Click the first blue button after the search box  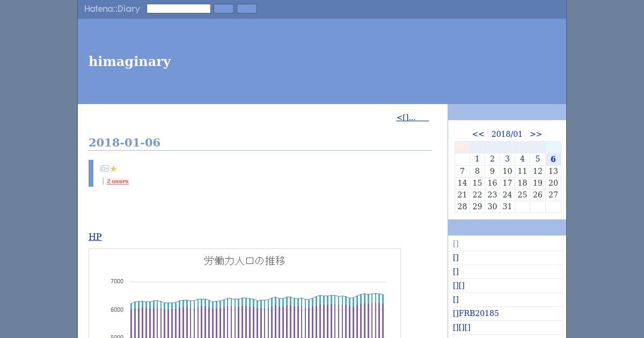tap(224, 9)
